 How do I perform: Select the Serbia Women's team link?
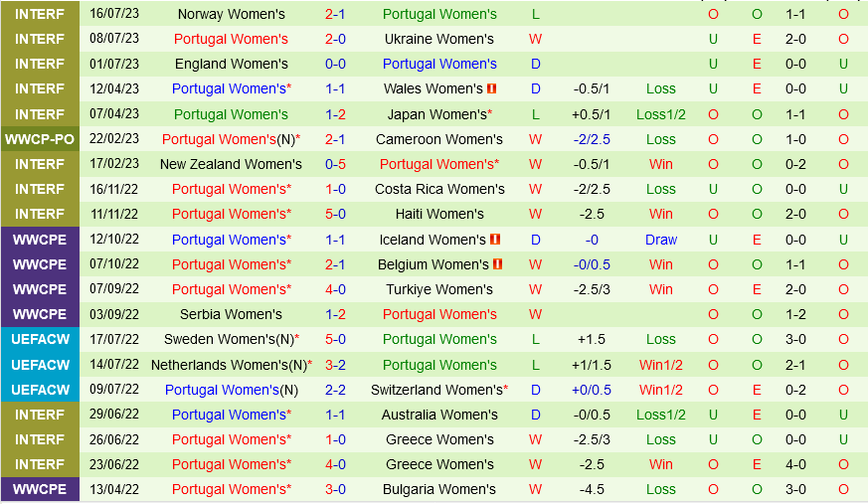[231, 314]
